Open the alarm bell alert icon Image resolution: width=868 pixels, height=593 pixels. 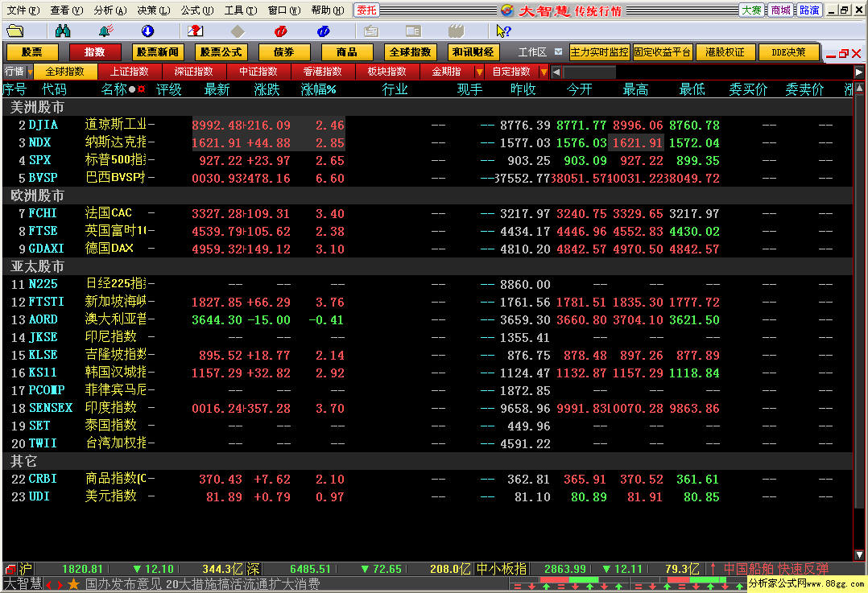tap(105, 31)
